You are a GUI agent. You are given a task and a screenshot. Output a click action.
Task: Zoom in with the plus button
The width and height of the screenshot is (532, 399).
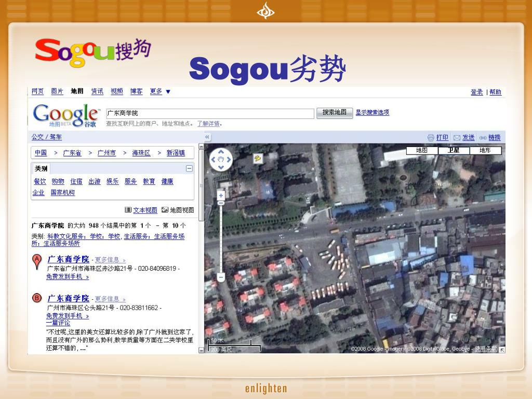pos(221,195)
